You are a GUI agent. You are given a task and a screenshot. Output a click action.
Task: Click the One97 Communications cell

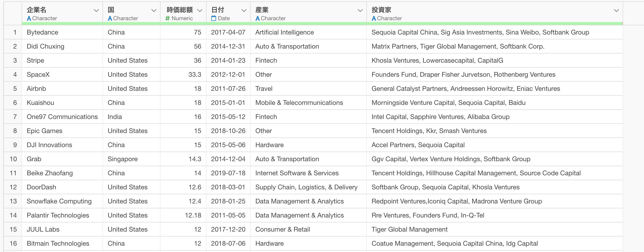click(x=62, y=117)
